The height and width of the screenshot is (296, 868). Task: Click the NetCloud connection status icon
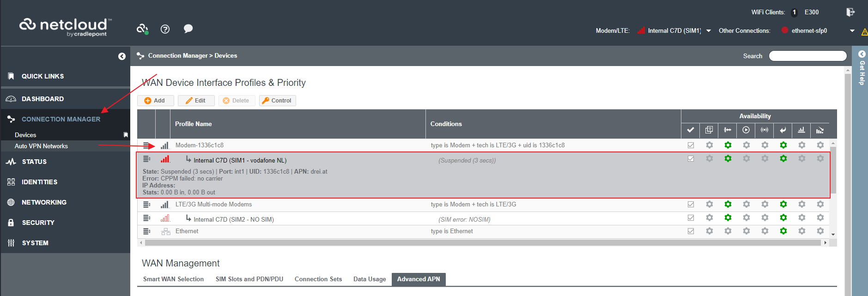pos(142,29)
